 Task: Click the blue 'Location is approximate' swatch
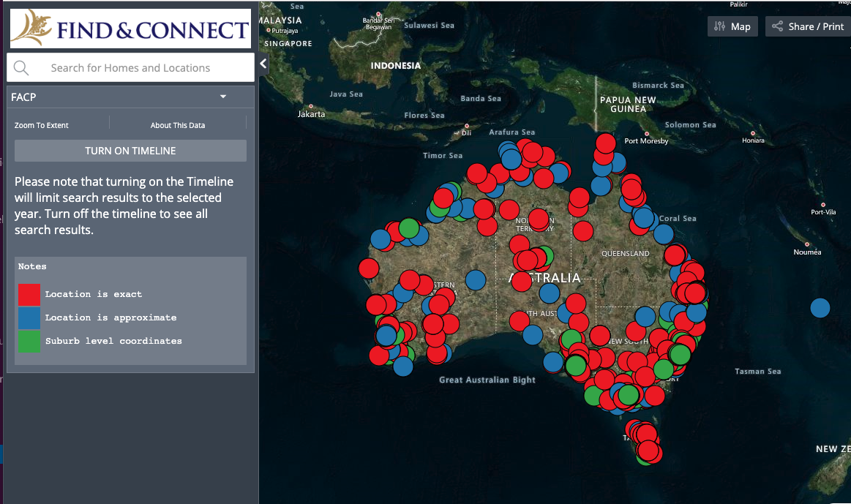29,317
